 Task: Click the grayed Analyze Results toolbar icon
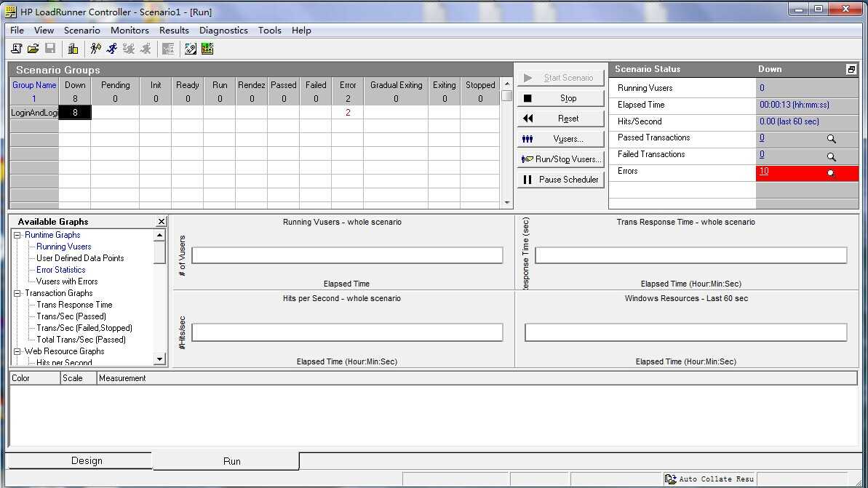[x=168, y=49]
